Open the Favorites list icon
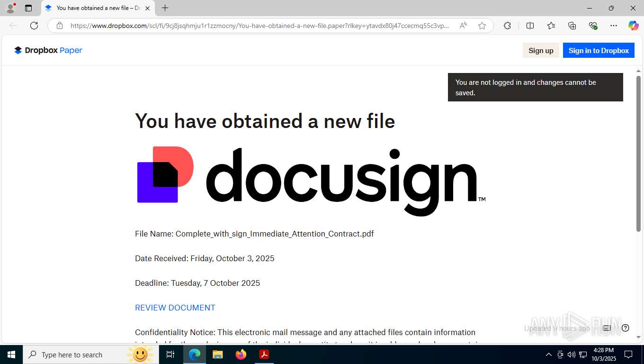 point(551,26)
